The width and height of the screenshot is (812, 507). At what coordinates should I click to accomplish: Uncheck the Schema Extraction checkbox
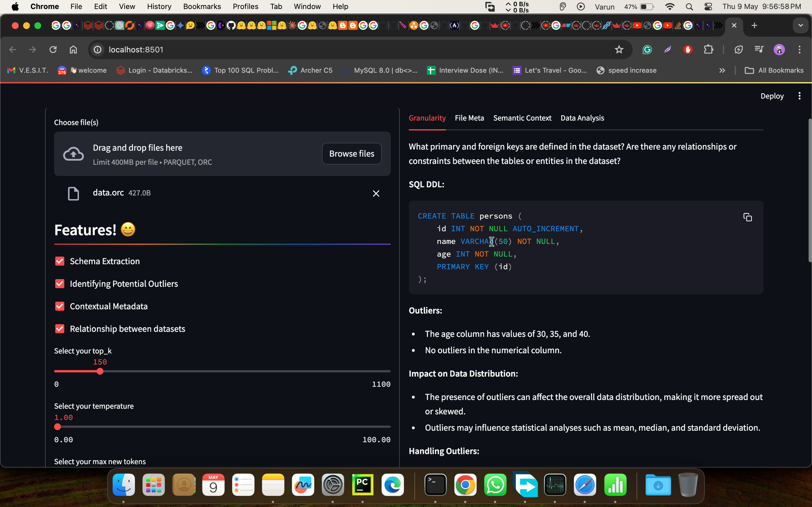[60, 261]
